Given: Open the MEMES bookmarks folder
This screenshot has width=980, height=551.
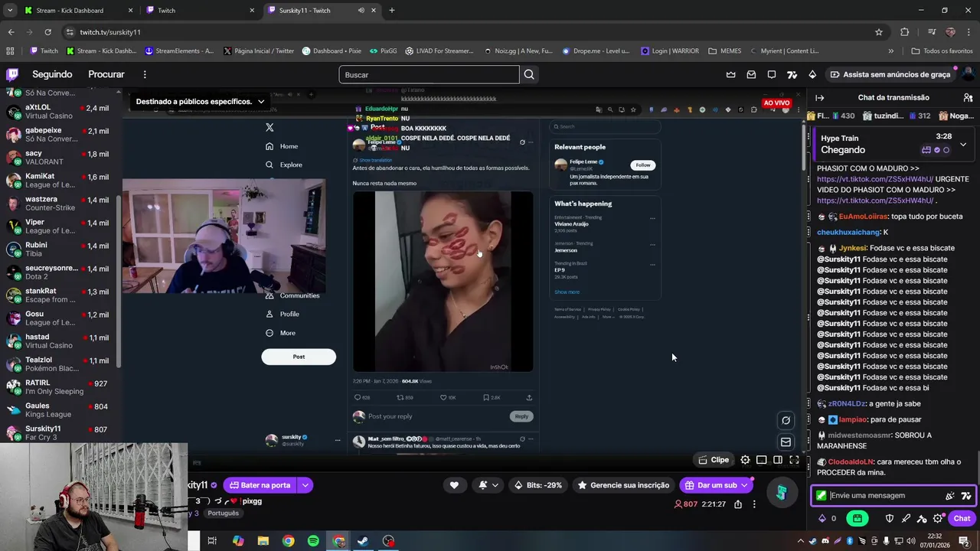Looking at the screenshot, I should click(x=725, y=51).
